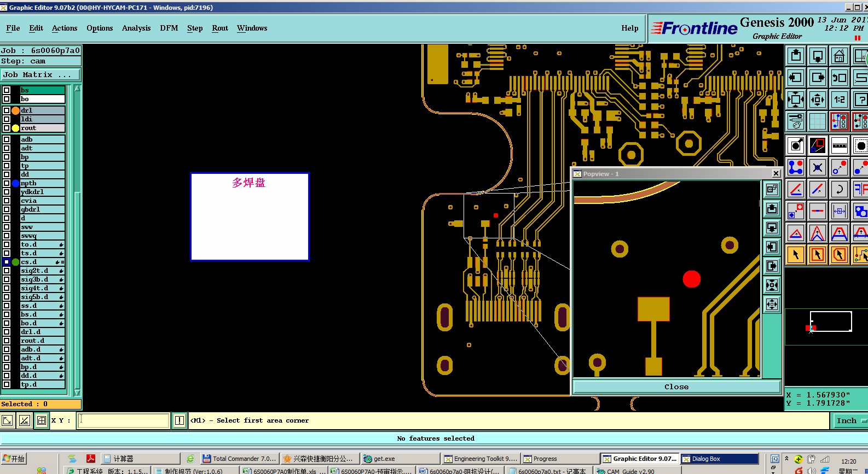
Task: Open the Rout menu
Action: coord(220,28)
